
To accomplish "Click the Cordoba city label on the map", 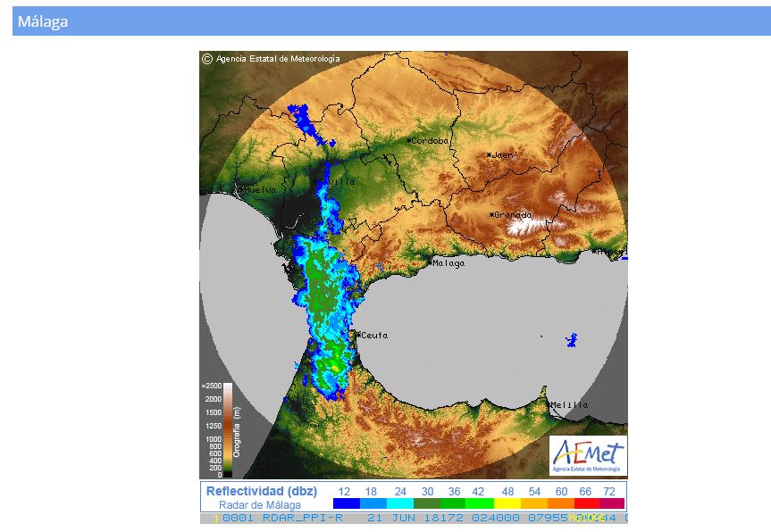I will click(428, 141).
